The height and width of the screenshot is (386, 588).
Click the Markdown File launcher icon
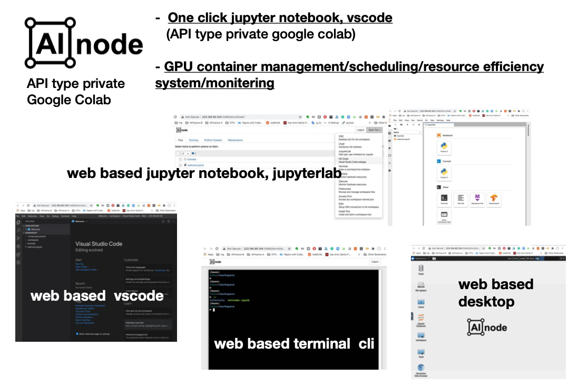pyautogui.click(x=477, y=198)
